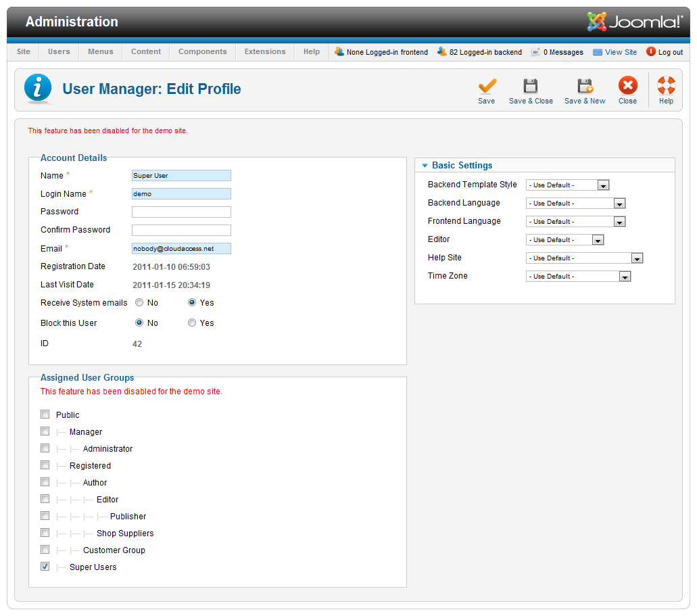The height and width of the screenshot is (616, 697).
Task: Open the Components menu
Action: tap(202, 51)
